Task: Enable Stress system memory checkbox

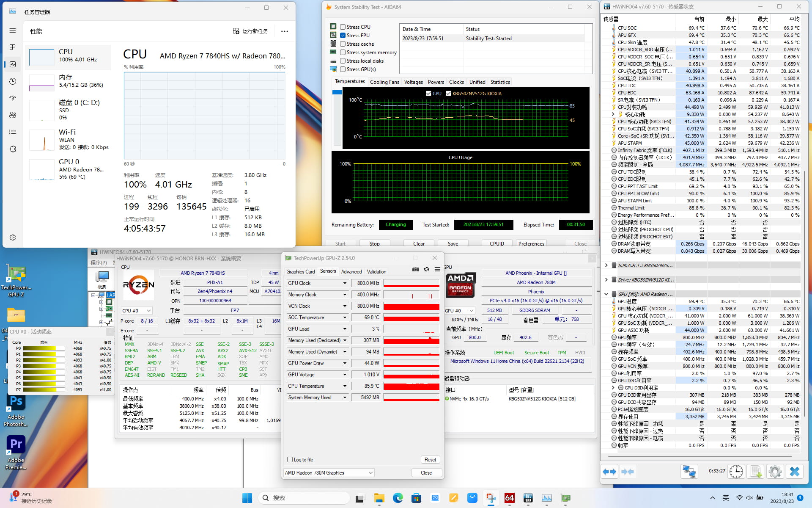Action: coord(343,52)
